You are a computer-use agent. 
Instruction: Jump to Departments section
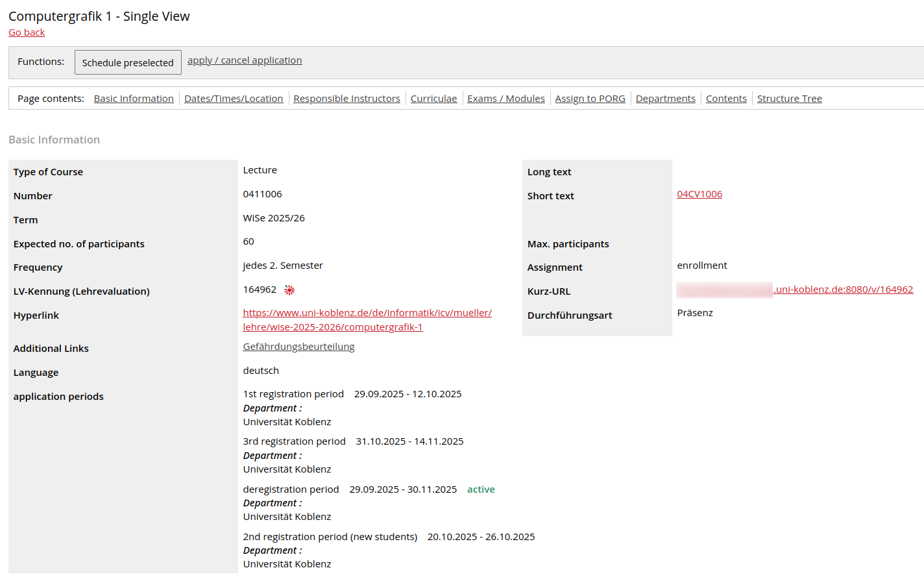click(665, 99)
